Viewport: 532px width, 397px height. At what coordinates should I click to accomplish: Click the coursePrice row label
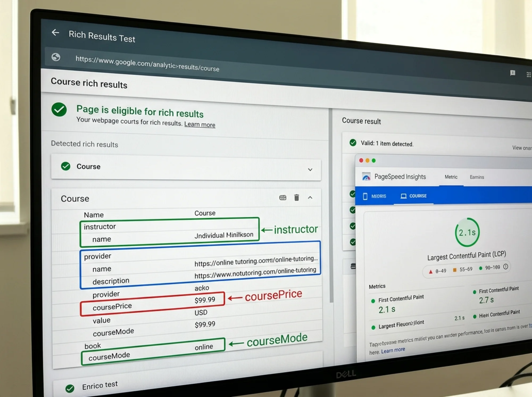pos(112,307)
